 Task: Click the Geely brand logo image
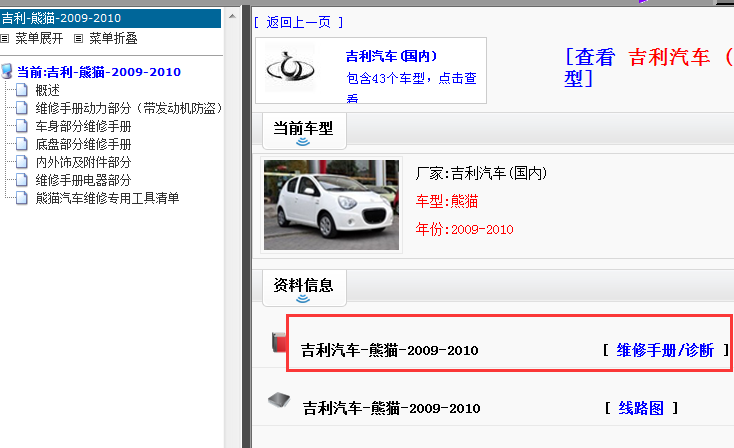tap(290, 68)
